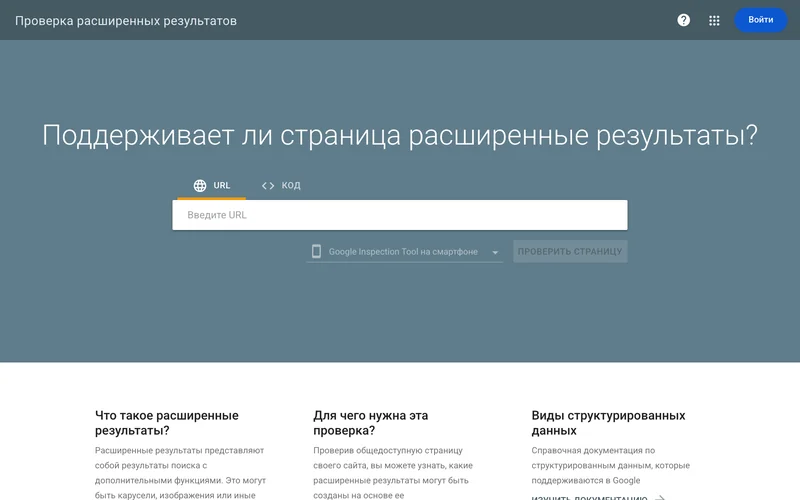
Task: Click paragraph starting Справочная документация по
Action: click(610, 465)
